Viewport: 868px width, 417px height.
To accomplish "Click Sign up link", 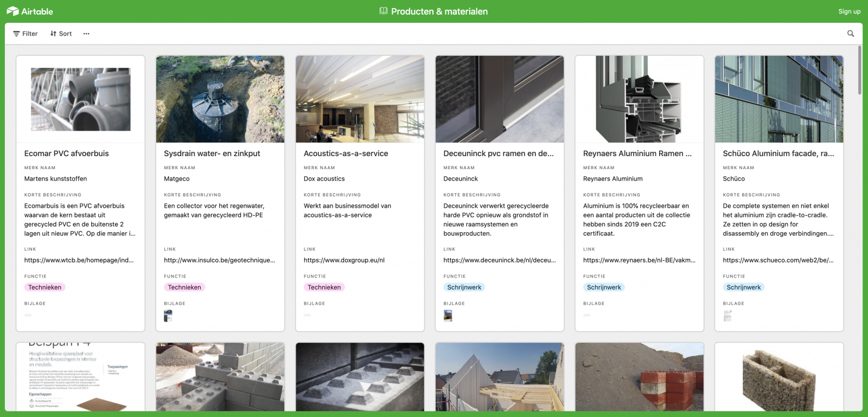I will coord(849,11).
